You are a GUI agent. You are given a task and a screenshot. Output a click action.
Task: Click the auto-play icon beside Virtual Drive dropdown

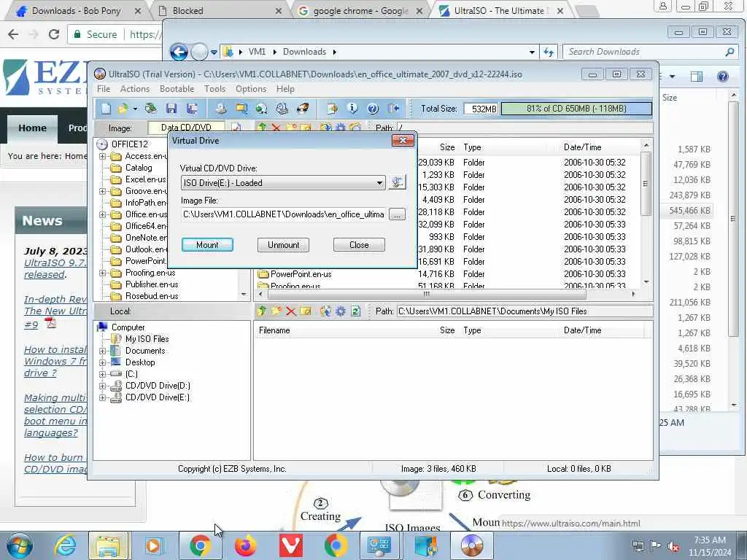click(x=397, y=182)
